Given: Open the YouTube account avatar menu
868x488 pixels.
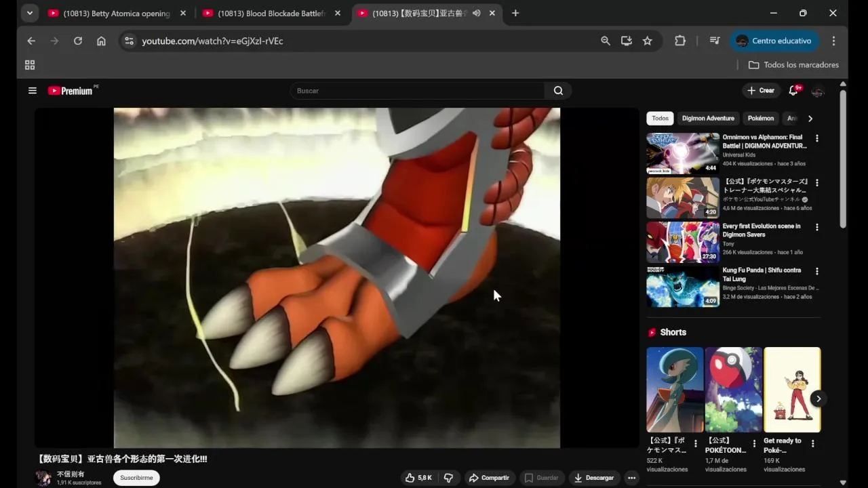Looking at the screenshot, I should [x=818, y=91].
